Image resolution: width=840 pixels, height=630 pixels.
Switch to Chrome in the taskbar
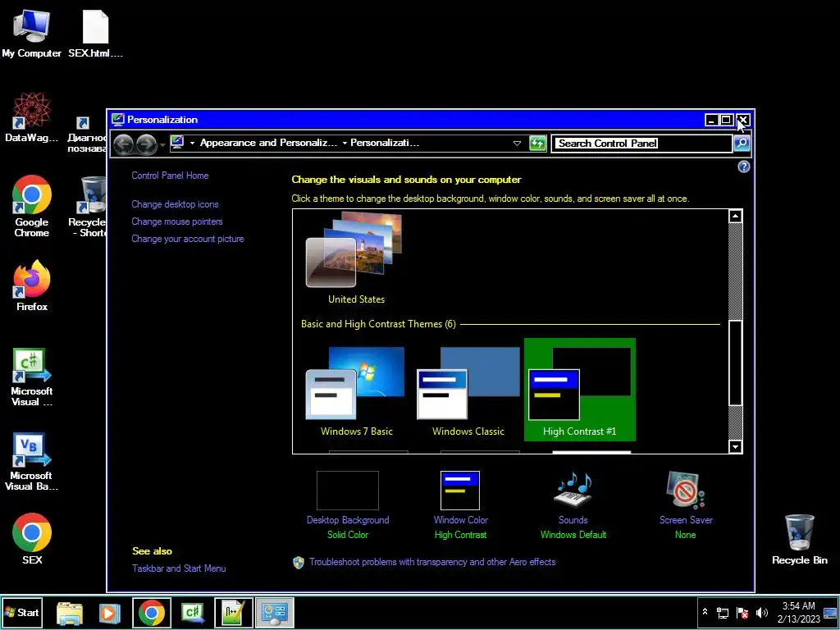[x=152, y=612]
